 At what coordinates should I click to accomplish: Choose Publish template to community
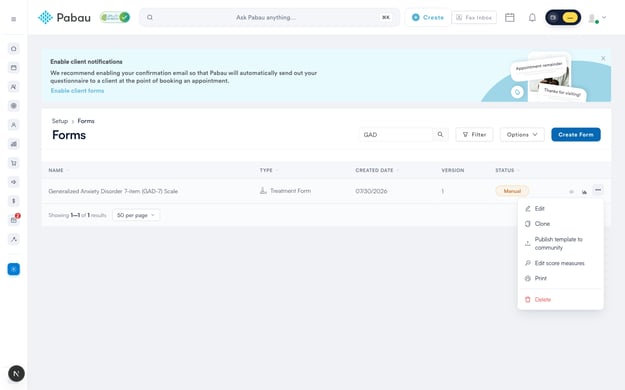point(560,243)
